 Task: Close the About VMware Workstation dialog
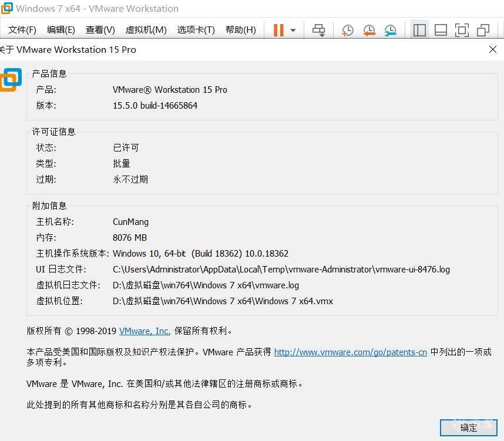pos(493,49)
